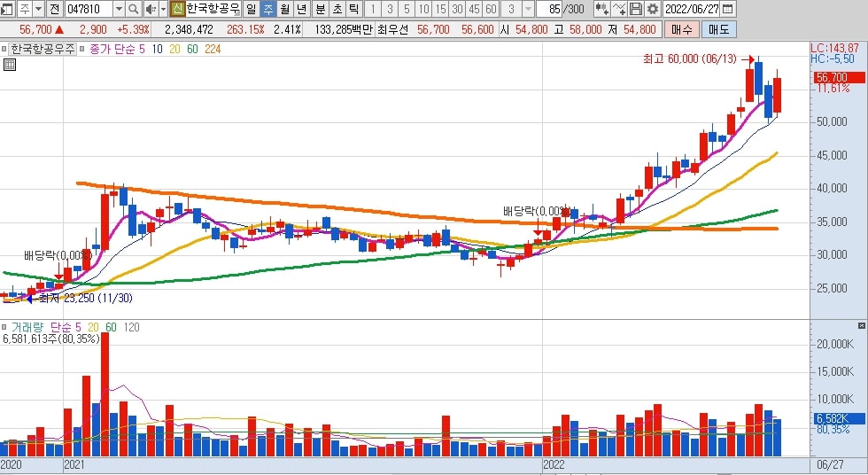Click the green 신 badge icon
868x475 pixels.
pyautogui.click(x=177, y=9)
